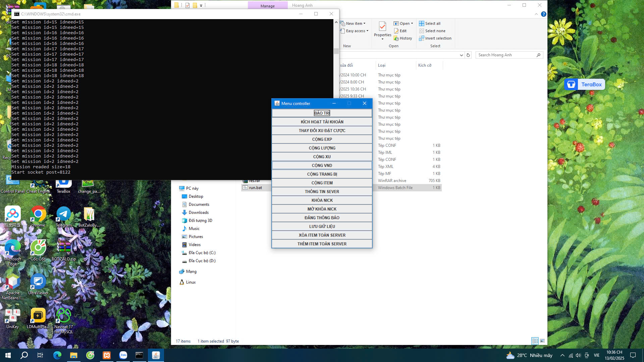Click the CỘNG EXP button
The image size is (644, 362).
tap(322, 139)
